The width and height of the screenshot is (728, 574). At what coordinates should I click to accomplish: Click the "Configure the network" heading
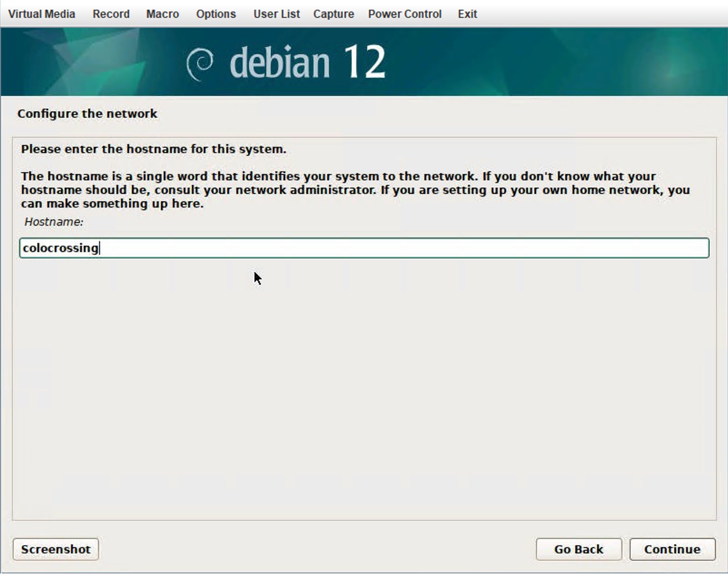pyautogui.click(x=87, y=114)
